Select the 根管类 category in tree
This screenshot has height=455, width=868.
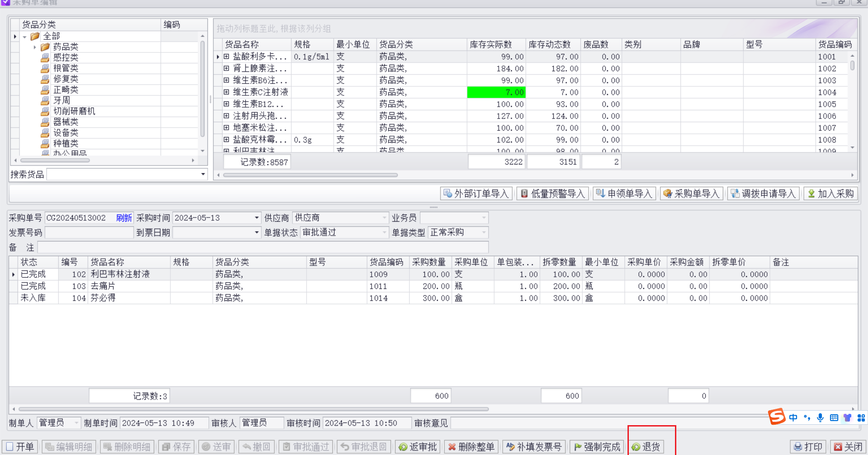[x=66, y=68]
